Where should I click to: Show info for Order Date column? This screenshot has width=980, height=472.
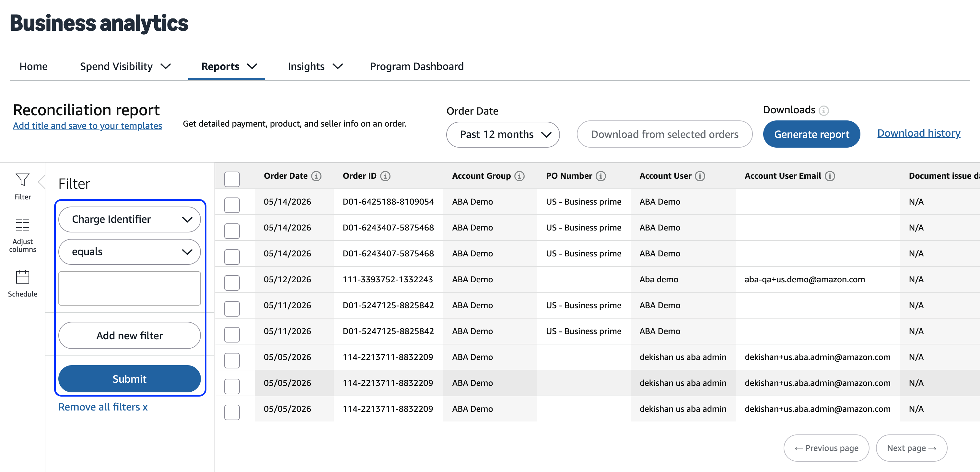point(316,176)
